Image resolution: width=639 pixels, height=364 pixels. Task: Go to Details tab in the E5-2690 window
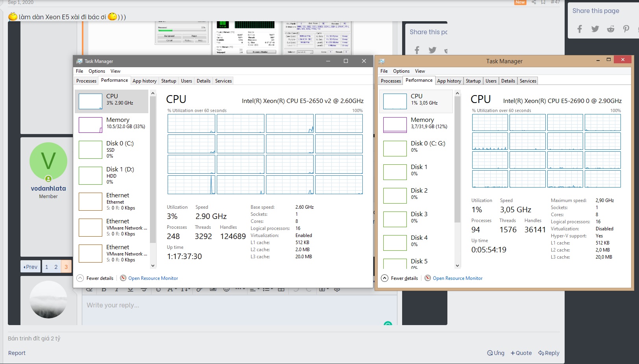508,81
